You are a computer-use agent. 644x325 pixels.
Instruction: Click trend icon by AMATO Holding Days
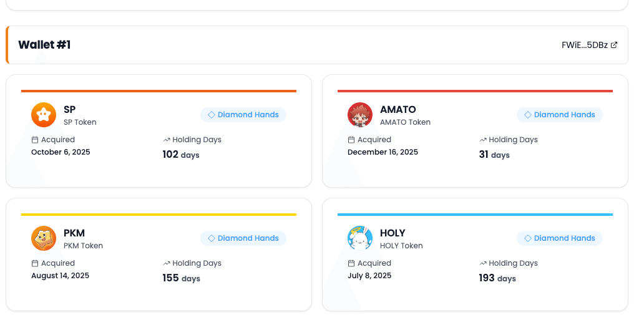[x=482, y=140]
